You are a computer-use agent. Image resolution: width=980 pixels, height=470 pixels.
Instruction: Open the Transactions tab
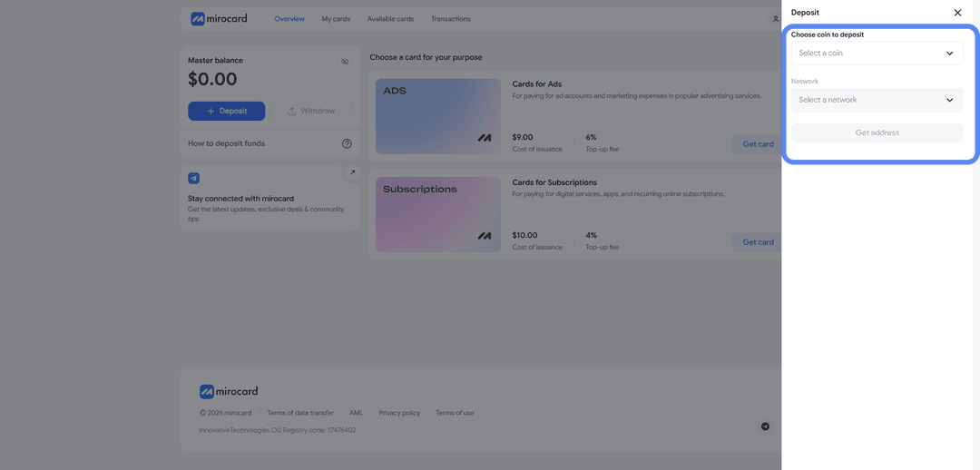click(x=451, y=19)
